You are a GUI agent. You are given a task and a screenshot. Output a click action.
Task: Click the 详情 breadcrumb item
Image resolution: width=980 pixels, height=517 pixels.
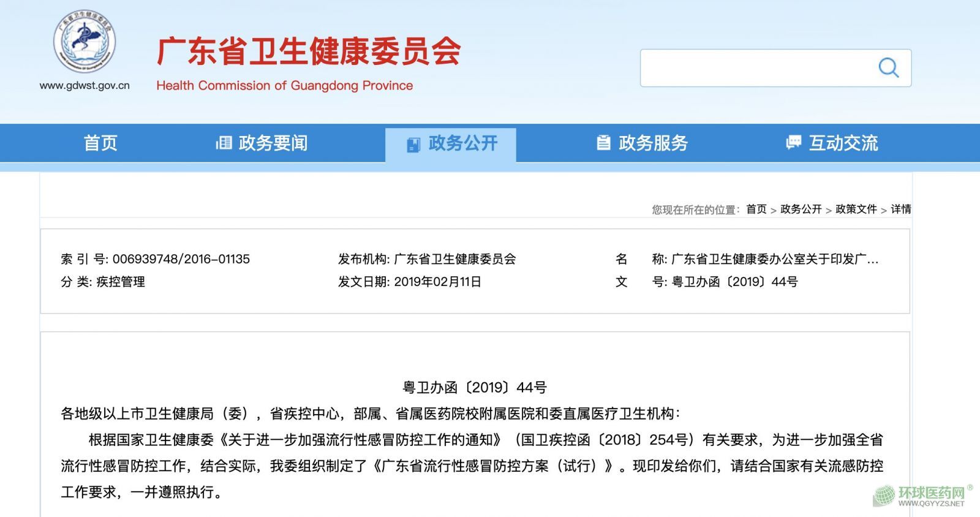900,209
